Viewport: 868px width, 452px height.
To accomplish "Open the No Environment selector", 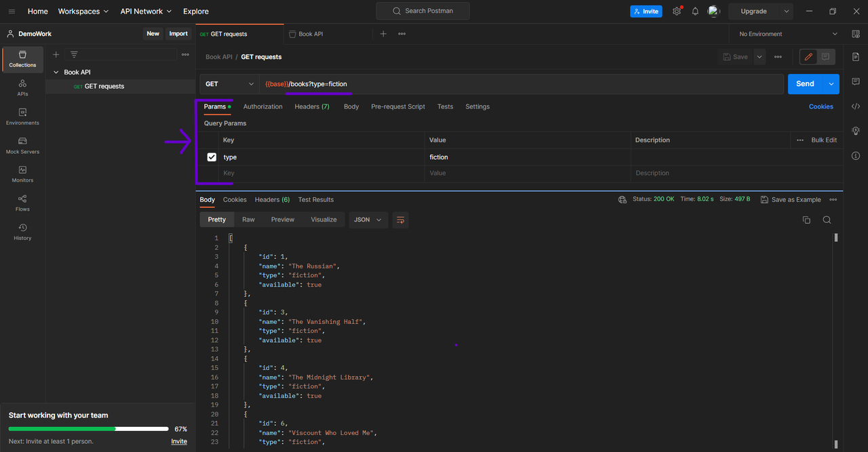I will point(788,34).
